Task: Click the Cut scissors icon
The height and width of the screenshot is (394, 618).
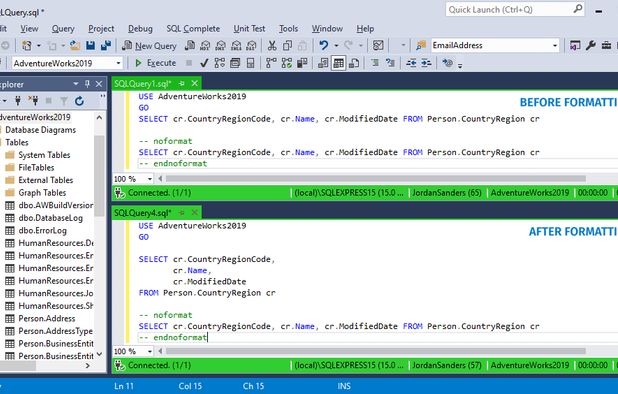Action: (x=272, y=46)
